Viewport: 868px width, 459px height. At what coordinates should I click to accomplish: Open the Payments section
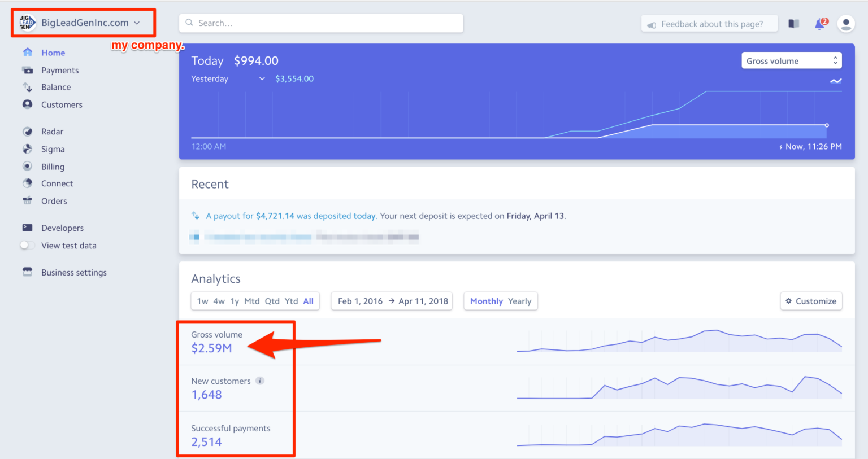pos(59,69)
